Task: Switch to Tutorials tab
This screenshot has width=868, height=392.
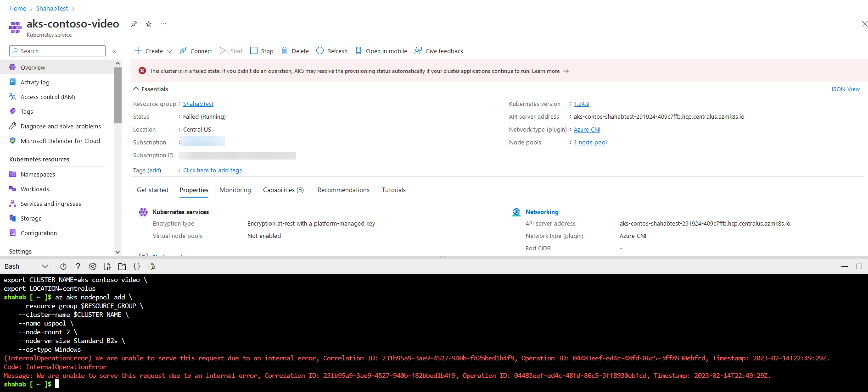Action: point(394,190)
